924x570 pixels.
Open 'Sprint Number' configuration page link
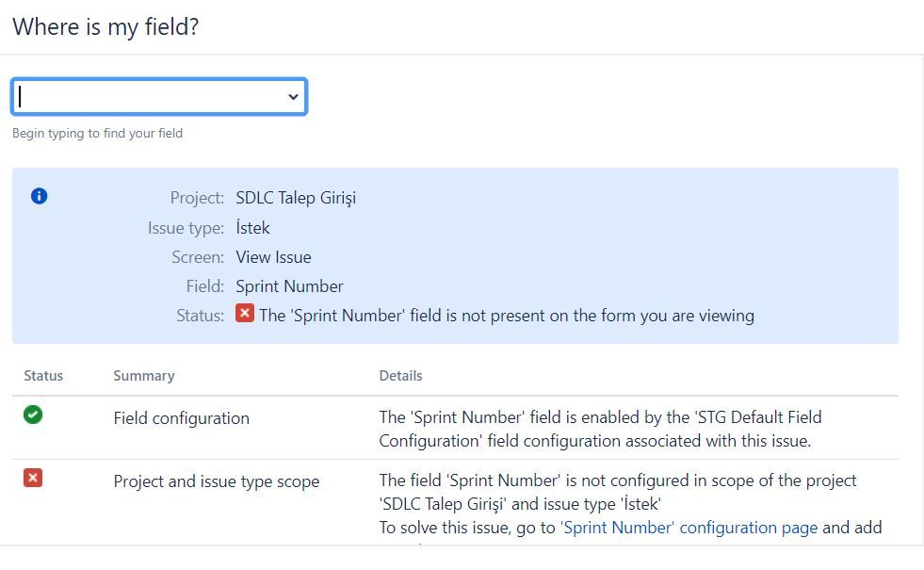(x=689, y=527)
